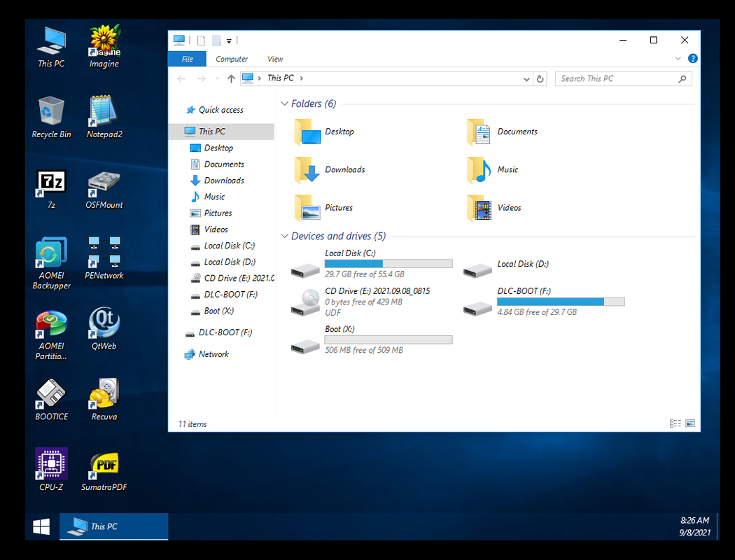This screenshot has height=560, width=735.
Task: Open the Desktop folder in Folders group
Action: click(324, 132)
